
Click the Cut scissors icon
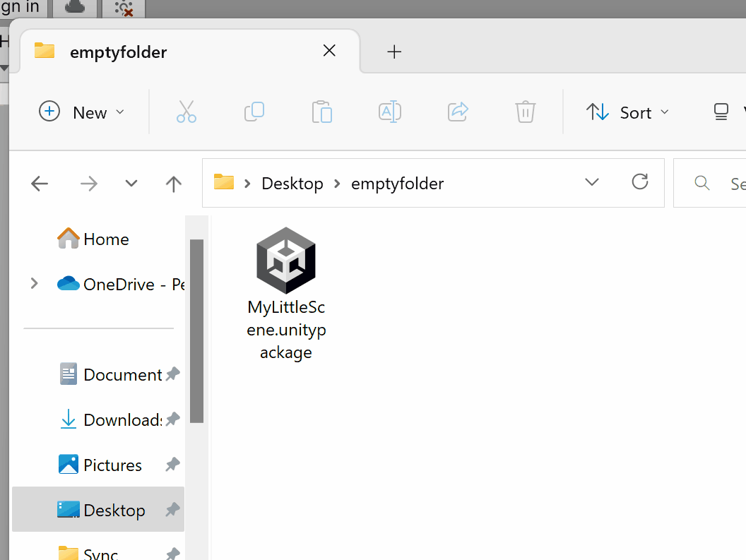(x=186, y=112)
